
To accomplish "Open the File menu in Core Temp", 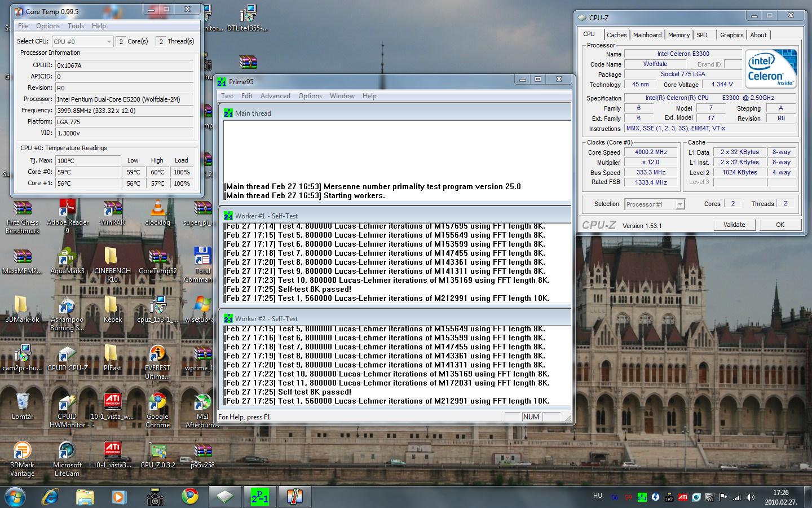I will pyautogui.click(x=23, y=26).
